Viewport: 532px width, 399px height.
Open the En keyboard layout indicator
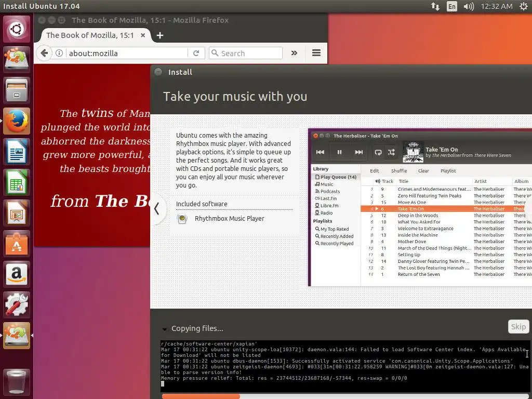[x=452, y=6]
